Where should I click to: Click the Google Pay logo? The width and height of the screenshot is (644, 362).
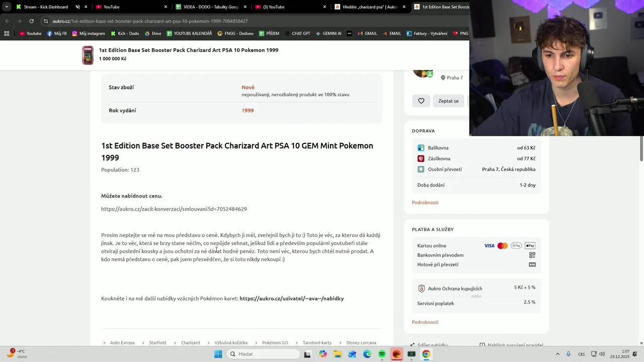[516, 246]
